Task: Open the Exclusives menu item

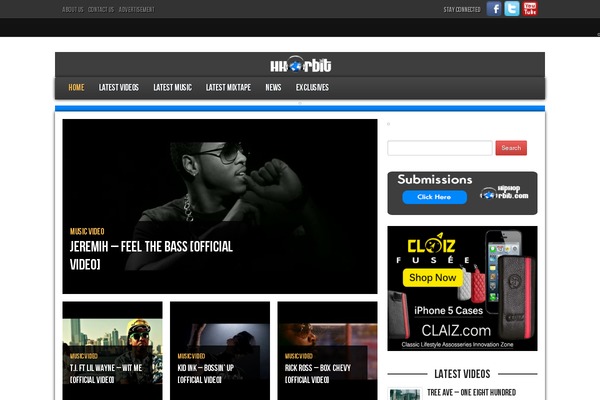Action: (312, 88)
